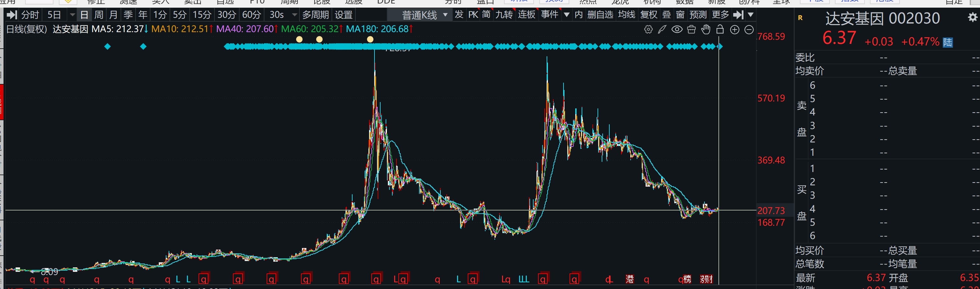
Task: Open 复权 price adjustment option
Action: (x=649, y=14)
